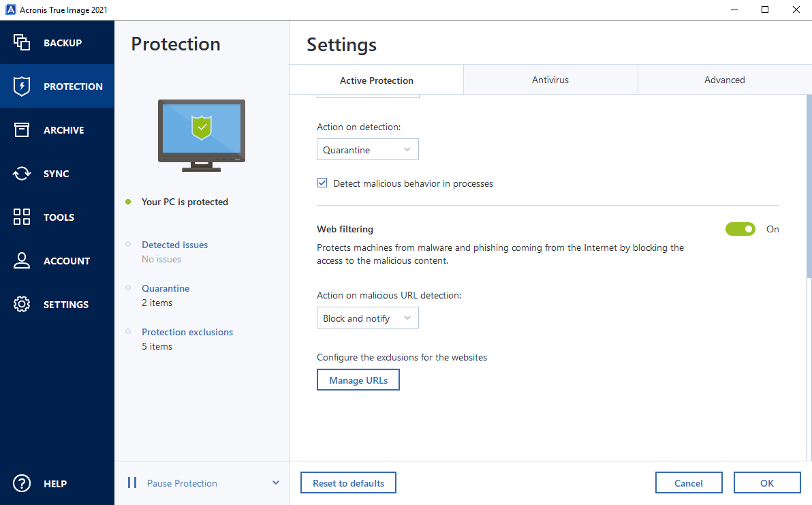Click the Backup sidebar icon
This screenshot has width=812, height=505.
click(x=22, y=43)
